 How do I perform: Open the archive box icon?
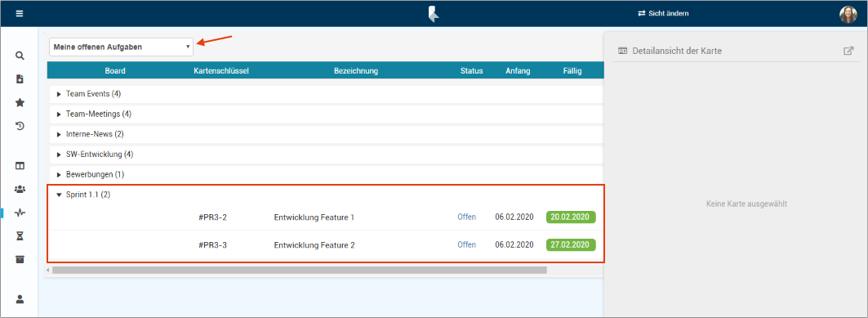coord(20,259)
